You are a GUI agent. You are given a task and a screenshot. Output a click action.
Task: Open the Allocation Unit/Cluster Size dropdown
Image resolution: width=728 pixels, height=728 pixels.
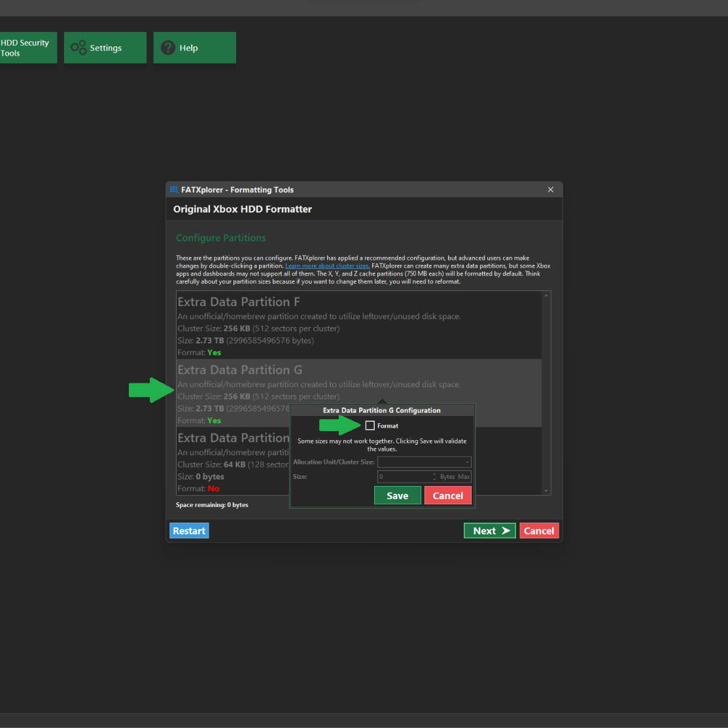tap(425, 462)
